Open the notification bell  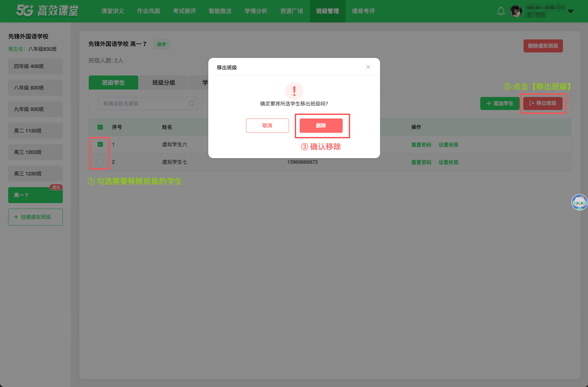(x=501, y=11)
